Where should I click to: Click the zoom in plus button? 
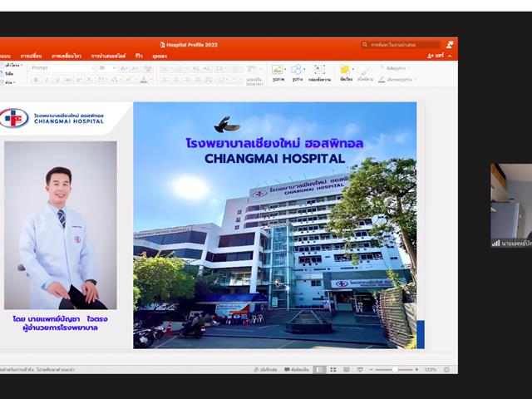pos(416,369)
